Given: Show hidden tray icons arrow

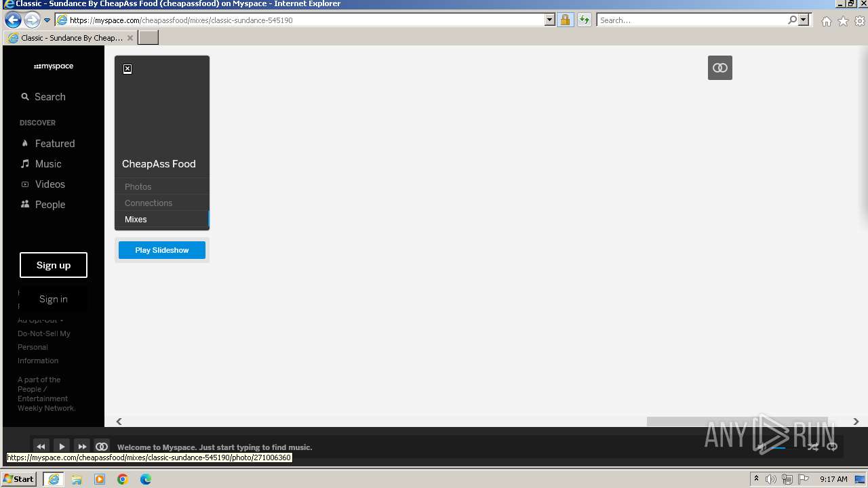Looking at the screenshot, I should click(756, 479).
